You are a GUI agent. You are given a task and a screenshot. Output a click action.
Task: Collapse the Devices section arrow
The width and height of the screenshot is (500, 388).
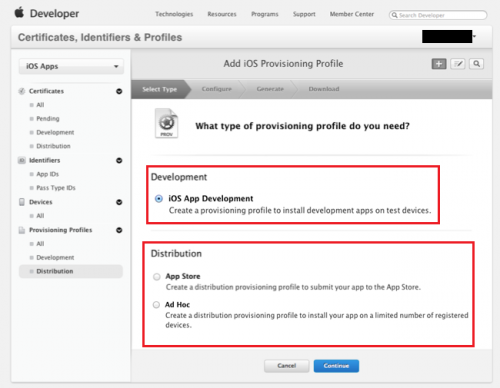coord(119,202)
